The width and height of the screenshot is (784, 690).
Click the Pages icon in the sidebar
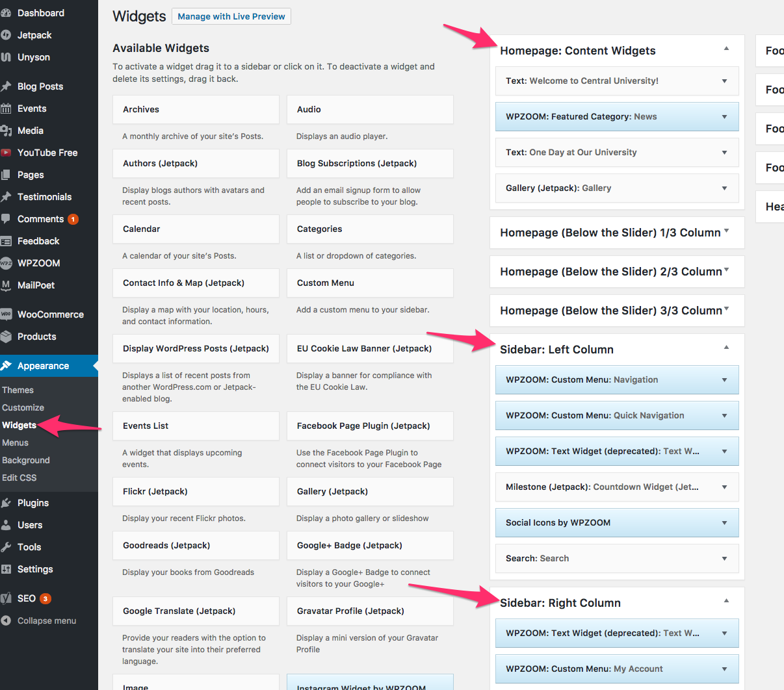pos(6,175)
